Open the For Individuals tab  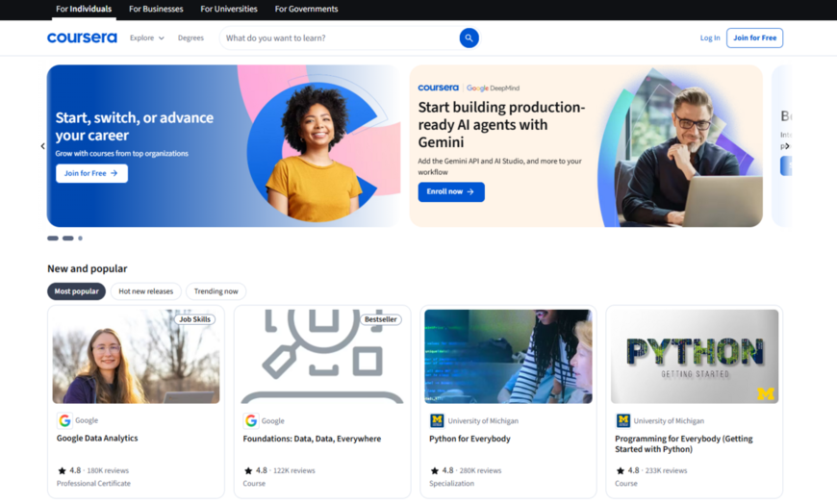pos(84,9)
